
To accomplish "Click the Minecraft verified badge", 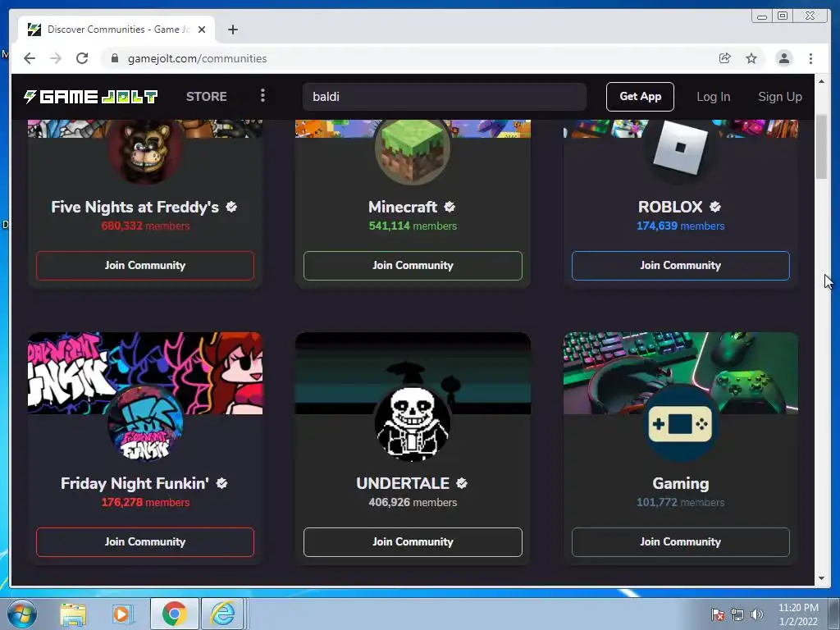I will (450, 207).
